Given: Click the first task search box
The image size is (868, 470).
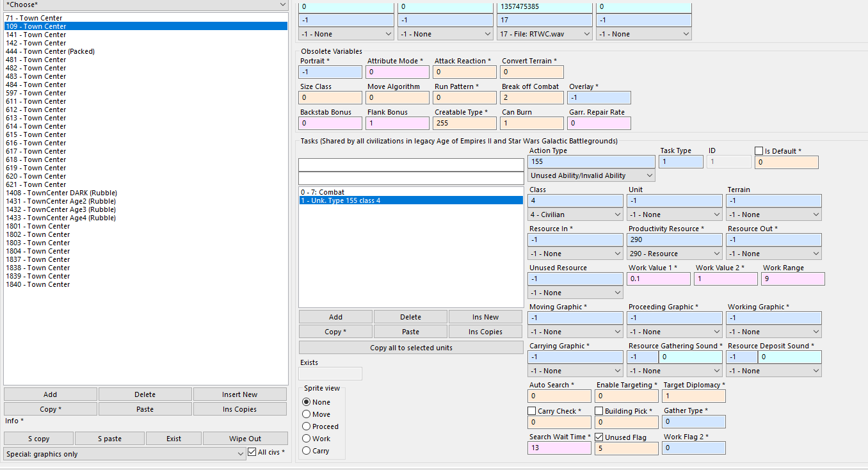Looking at the screenshot, I should pos(411,165).
